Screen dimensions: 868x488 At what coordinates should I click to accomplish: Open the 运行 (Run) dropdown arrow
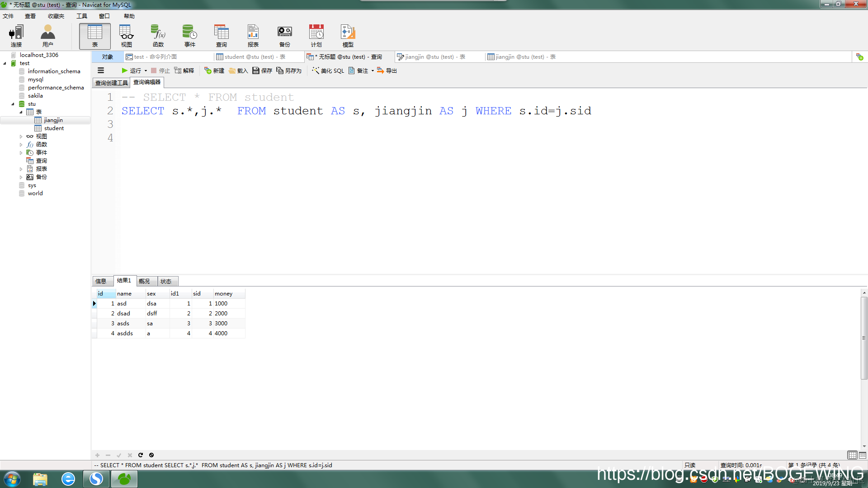[146, 71]
